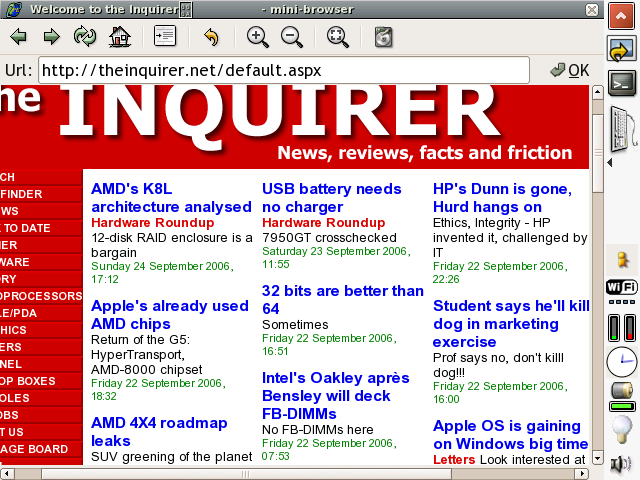Open the terminal icon in side panel
The height and width of the screenshot is (480, 640).
[622, 83]
